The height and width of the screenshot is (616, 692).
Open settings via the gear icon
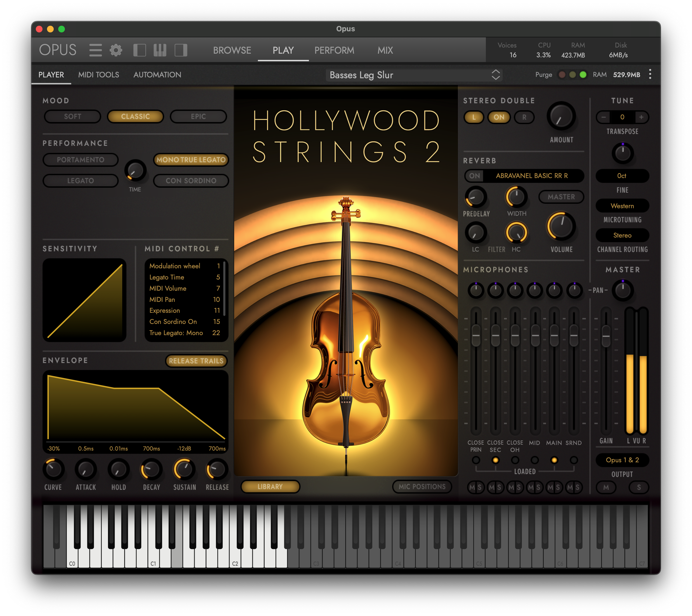tap(116, 50)
